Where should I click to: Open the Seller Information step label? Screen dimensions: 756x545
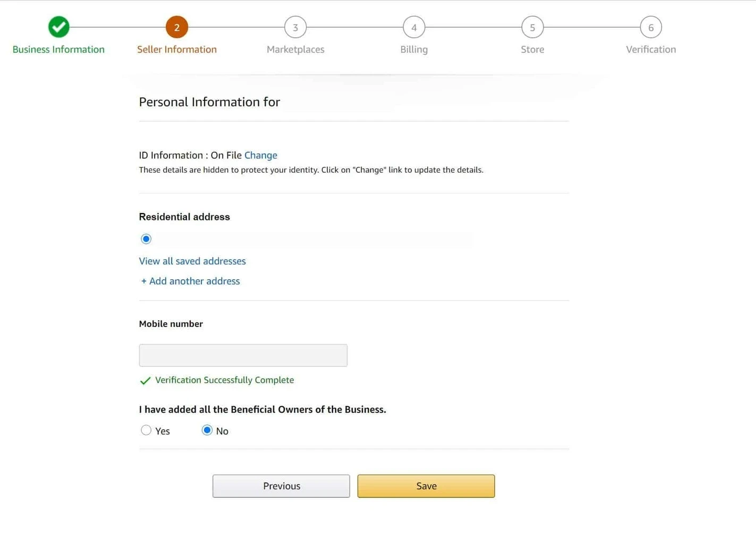point(177,49)
